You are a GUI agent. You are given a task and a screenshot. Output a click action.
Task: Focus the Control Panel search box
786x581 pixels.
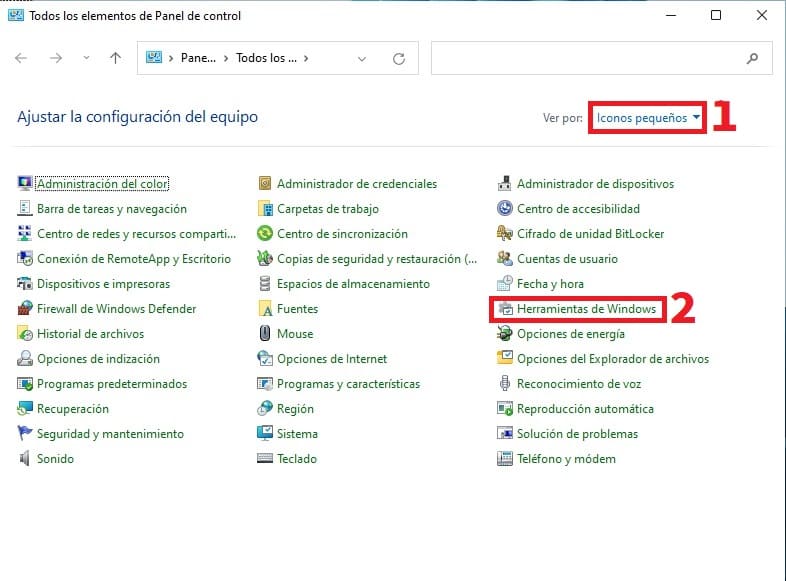coord(602,58)
